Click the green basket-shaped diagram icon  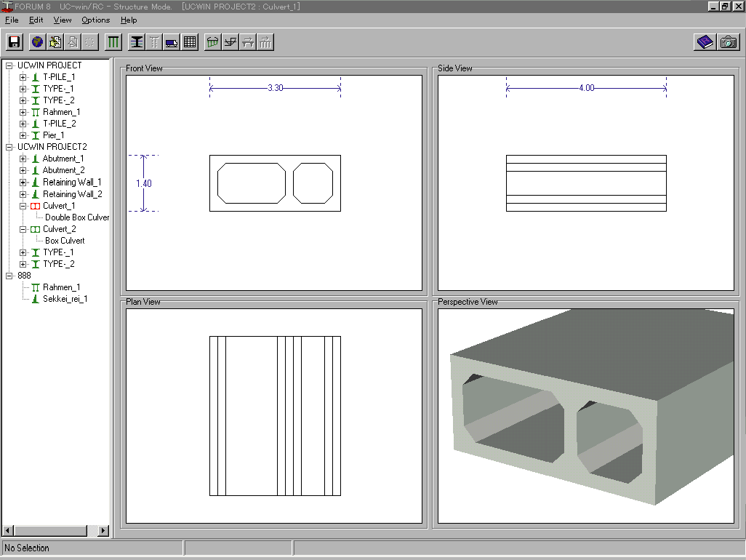[x=212, y=42]
